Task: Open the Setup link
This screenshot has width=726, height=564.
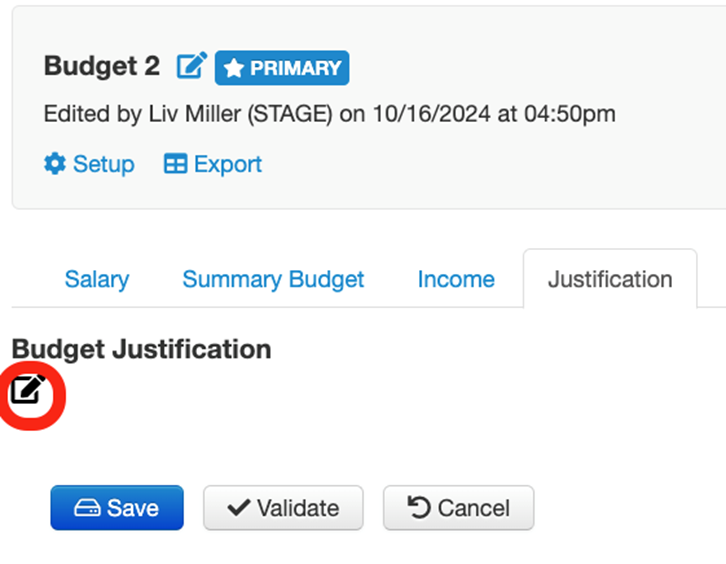Action: click(x=103, y=164)
